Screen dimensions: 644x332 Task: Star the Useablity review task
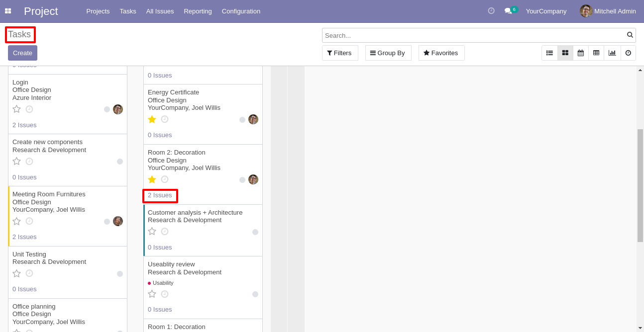(152, 294)
